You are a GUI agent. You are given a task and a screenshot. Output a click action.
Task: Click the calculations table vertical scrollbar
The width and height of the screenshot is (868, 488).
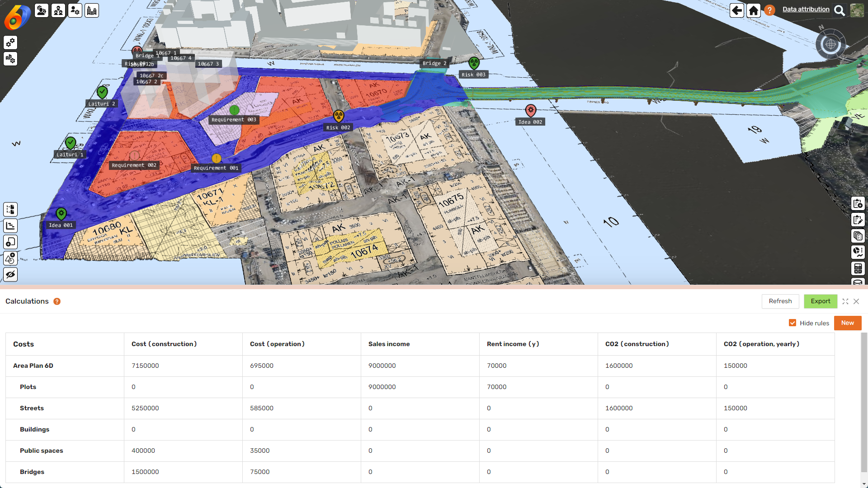coord(864,402)
